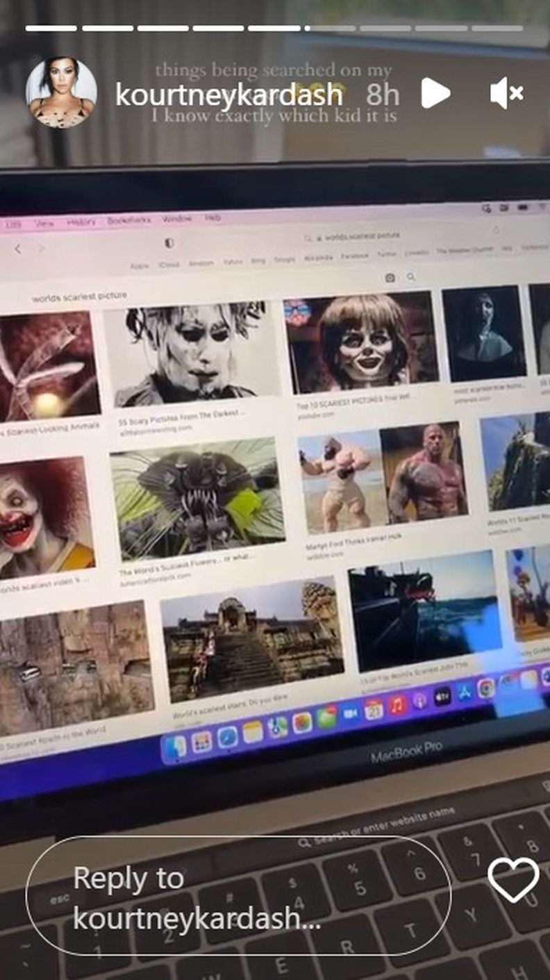
Task: Open the scary flower image result
Action: point(198,499)
